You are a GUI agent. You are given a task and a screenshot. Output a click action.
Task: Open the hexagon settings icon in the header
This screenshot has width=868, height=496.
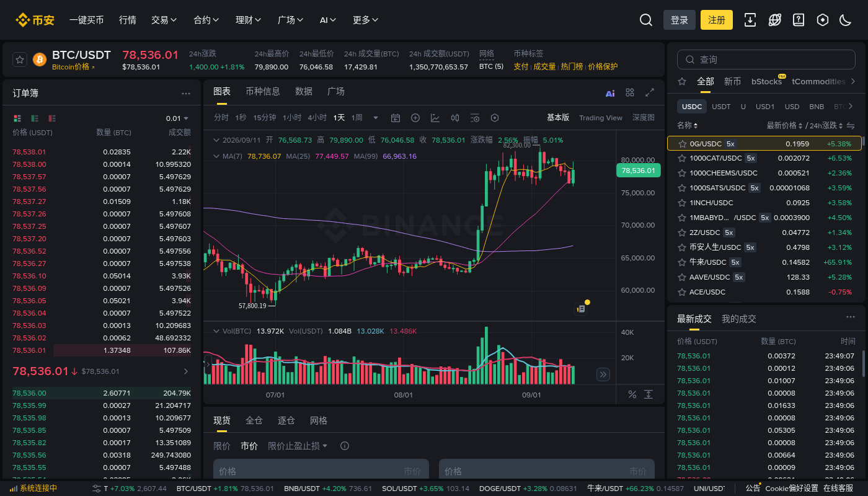pos(823,20)
